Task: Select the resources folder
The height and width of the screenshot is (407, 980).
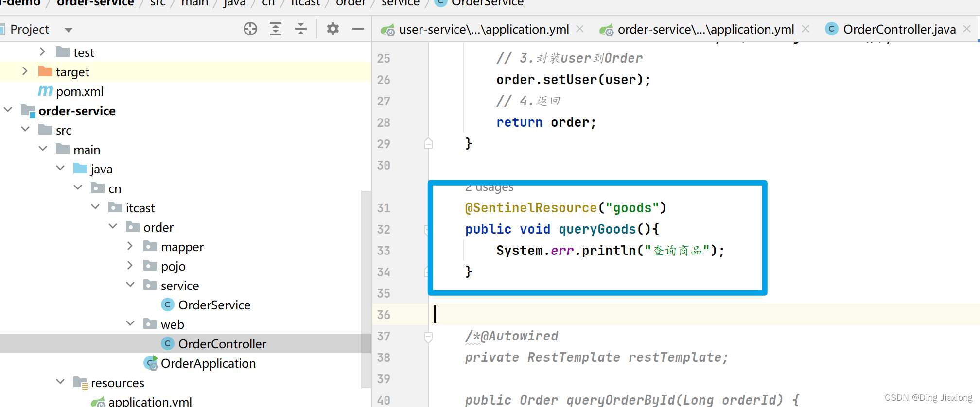Action: coord(117,383)
